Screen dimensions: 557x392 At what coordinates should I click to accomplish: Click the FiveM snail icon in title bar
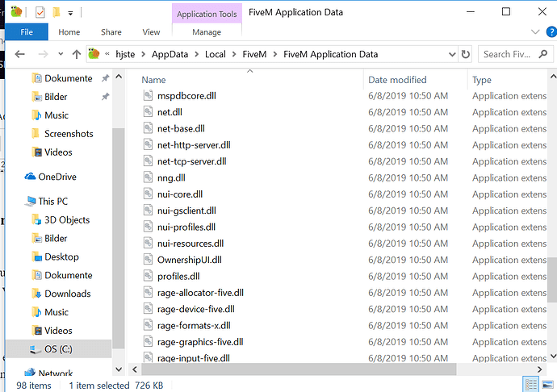pos(16,12)
